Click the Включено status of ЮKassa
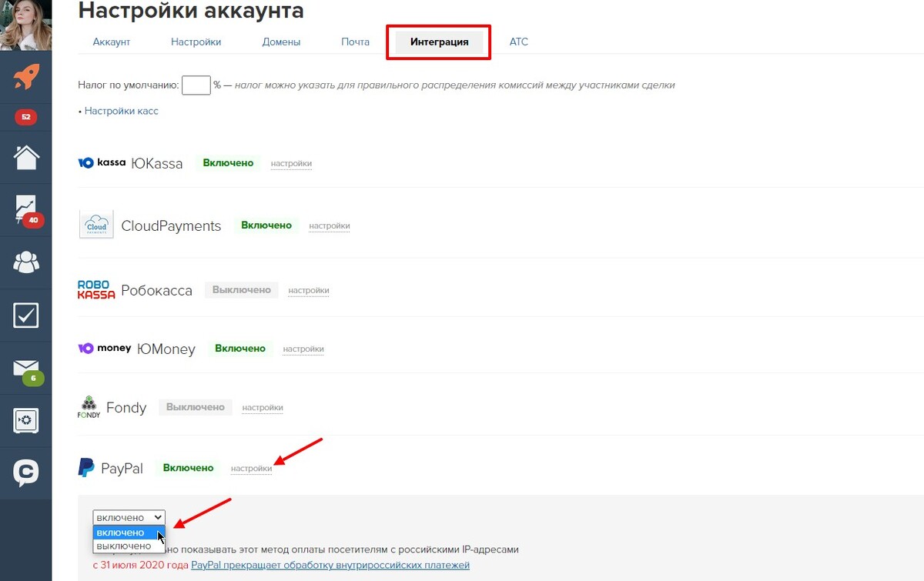 [x=228, y=163]
